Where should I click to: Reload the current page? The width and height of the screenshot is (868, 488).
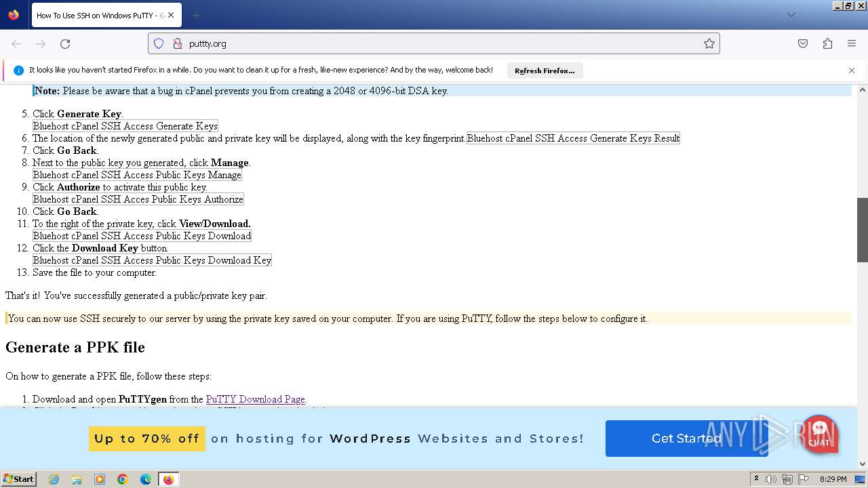tap(65, 43)
